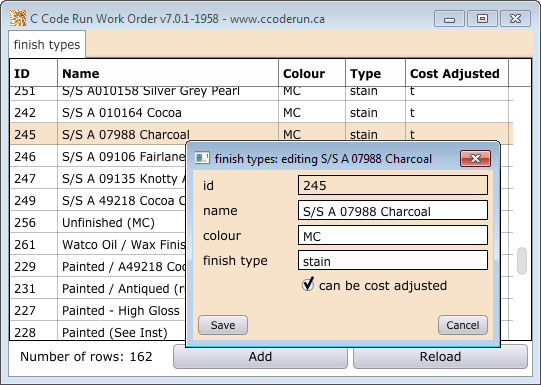This screenshot has height=385, width=541.
Task: Minimize the Work Order main window
Action: (449, 19)
